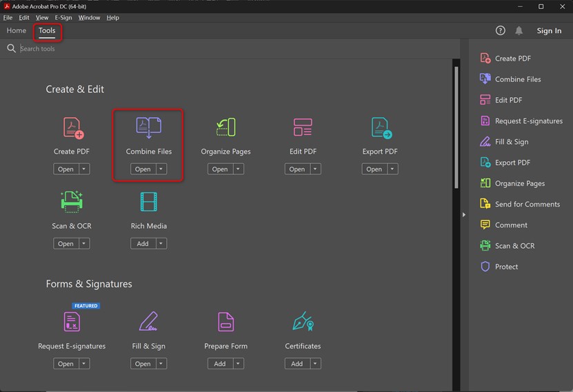
Task: Click the search magnifier icon
Action: pyautogui.click(x=11, y=48)
